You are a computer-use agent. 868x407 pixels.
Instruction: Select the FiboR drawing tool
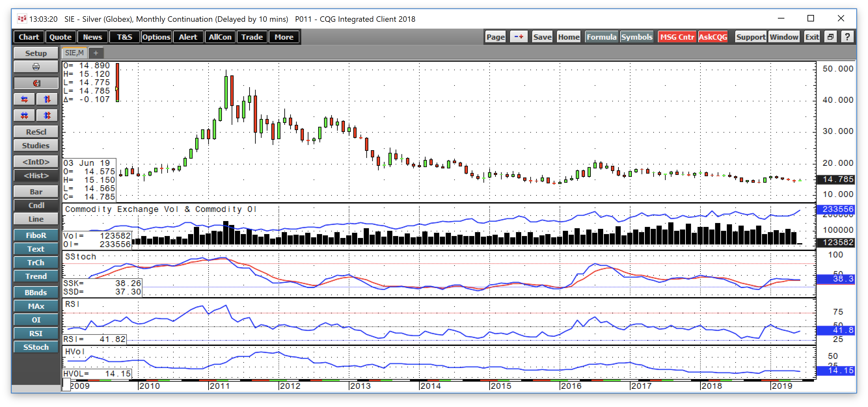click(36, 235)
